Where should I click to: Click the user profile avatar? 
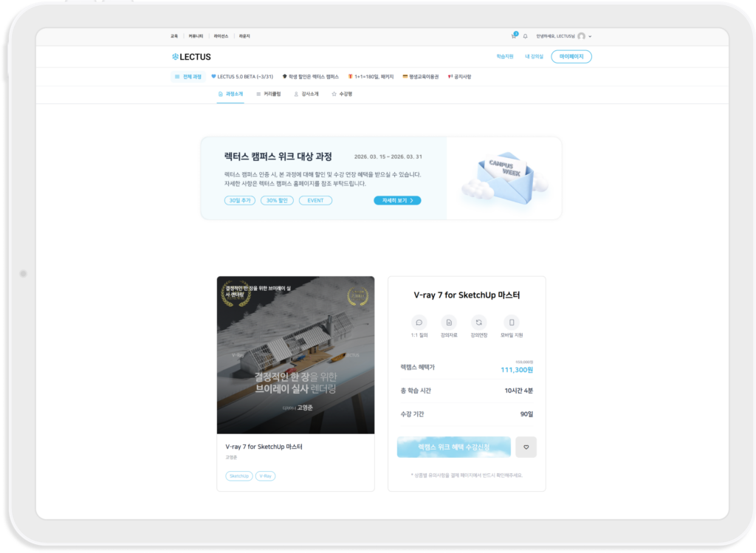pos(582,36)
